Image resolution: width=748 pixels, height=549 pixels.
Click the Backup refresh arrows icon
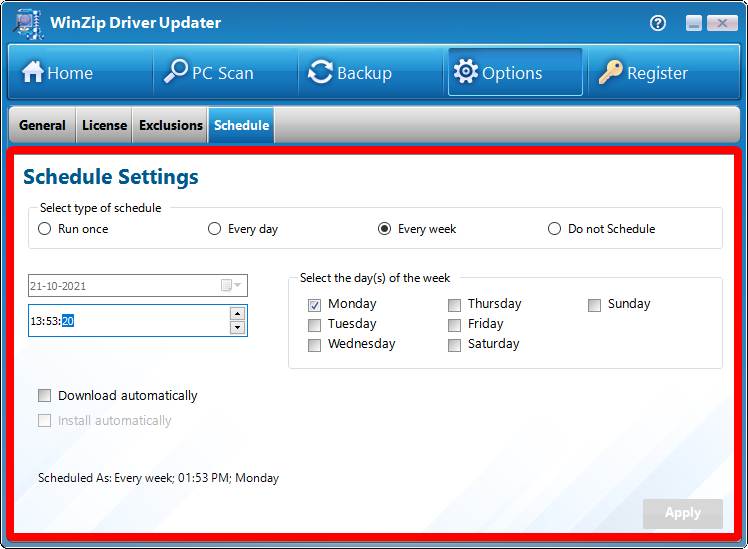[320, 73]
